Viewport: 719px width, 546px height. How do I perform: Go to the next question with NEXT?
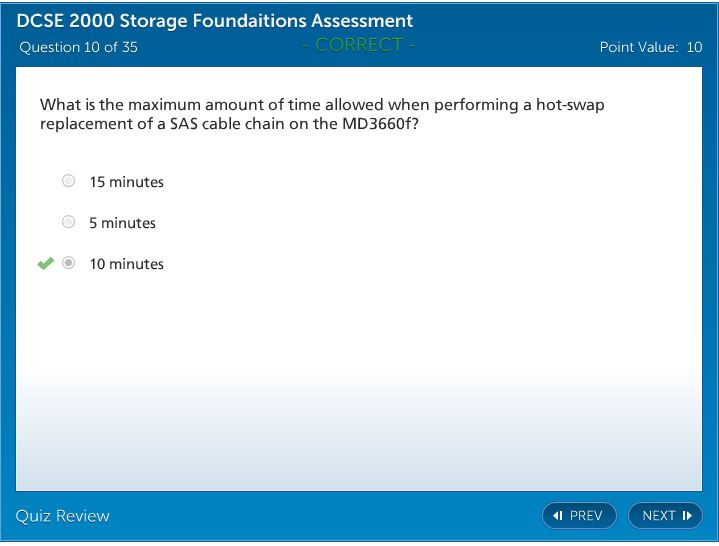coord(665,516)
